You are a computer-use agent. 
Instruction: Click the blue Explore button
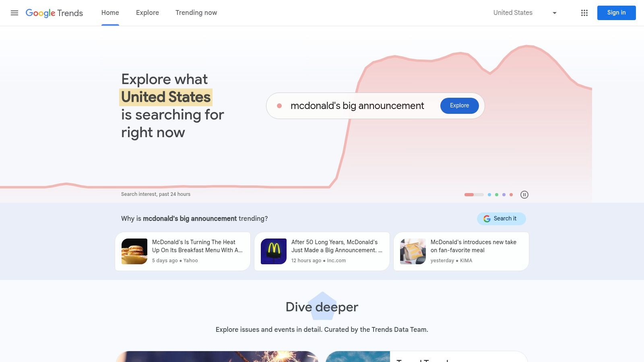(460, 106)
